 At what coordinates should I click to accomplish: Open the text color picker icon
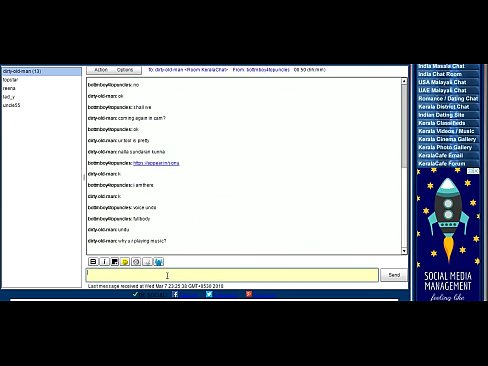click(115, 262)
